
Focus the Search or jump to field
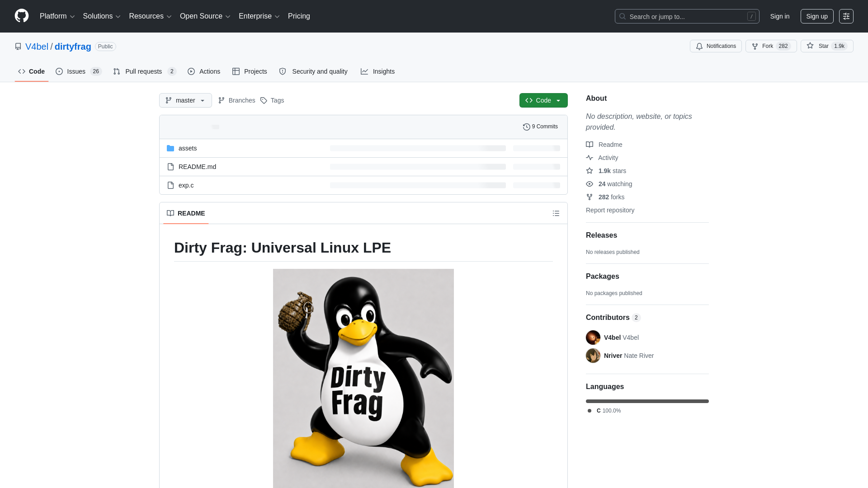click(x=687, y=16)
